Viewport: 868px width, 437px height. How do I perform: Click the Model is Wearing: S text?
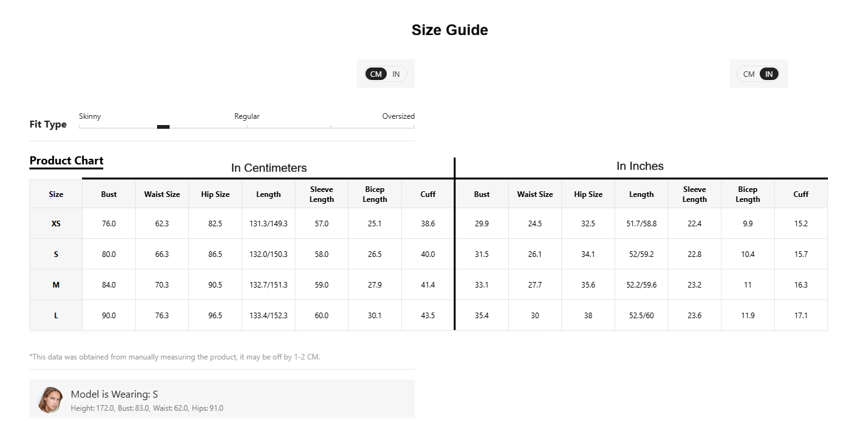coord(115,394)
